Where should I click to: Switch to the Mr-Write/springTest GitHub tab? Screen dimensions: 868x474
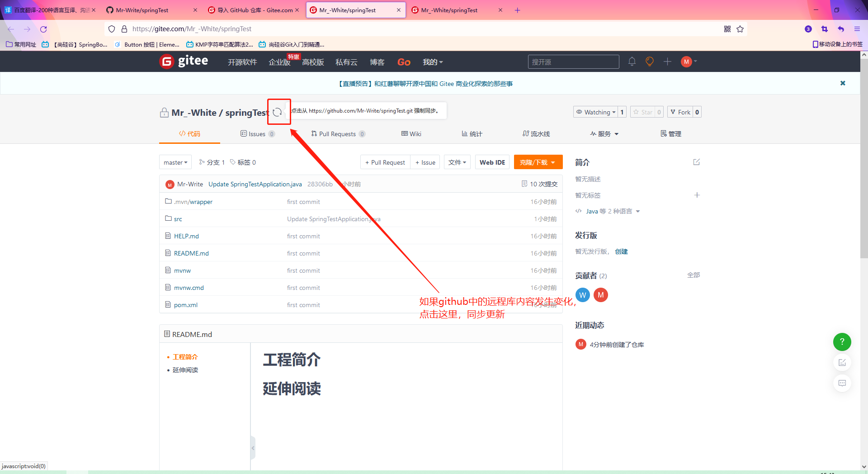[151, 10]
